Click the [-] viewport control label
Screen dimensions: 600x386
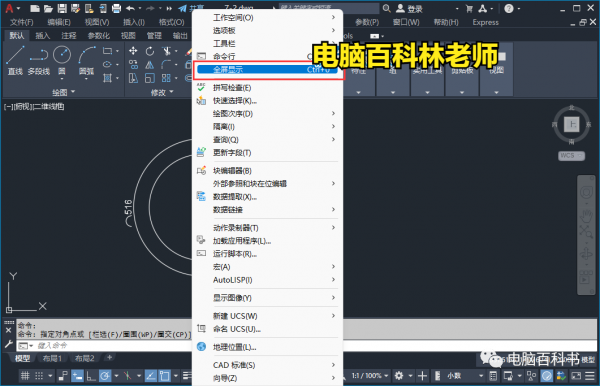tap(8, 107)
